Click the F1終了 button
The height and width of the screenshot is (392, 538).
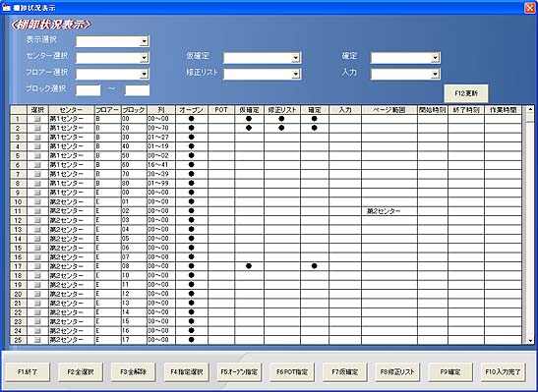point(28,371)
